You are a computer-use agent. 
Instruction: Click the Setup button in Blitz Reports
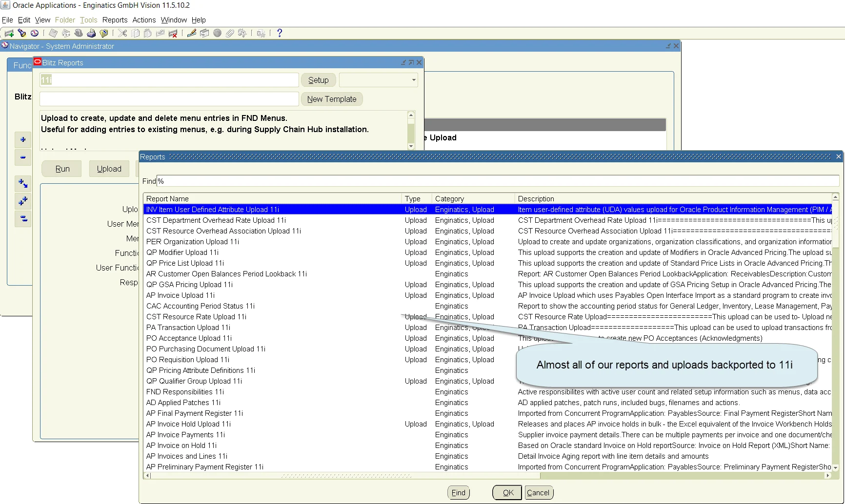click(x=319, y=80)
